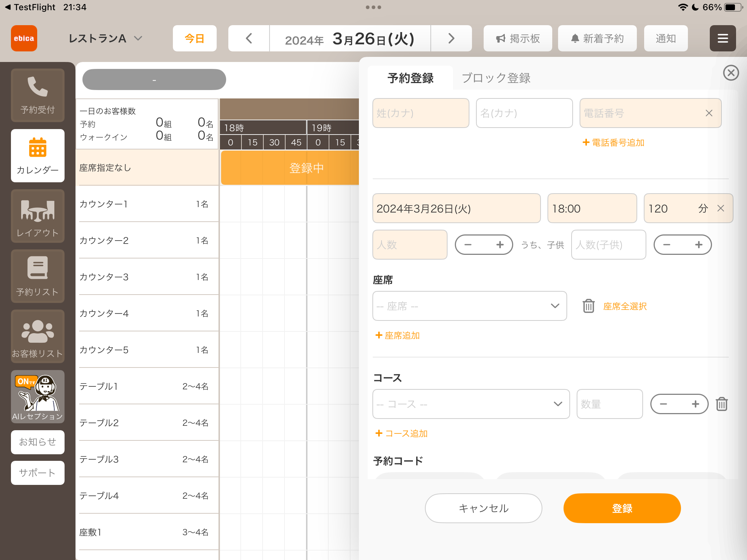Click the orange 登録 button

[622, 508]
